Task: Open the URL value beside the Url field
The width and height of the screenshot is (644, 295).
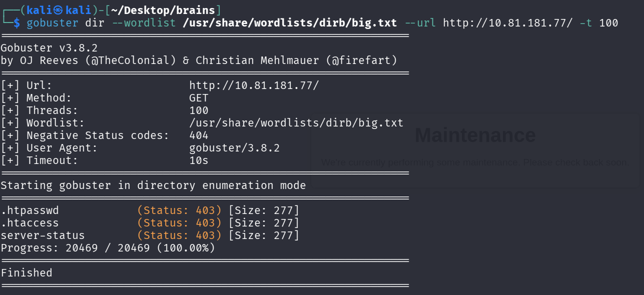Action: [254, 85]
